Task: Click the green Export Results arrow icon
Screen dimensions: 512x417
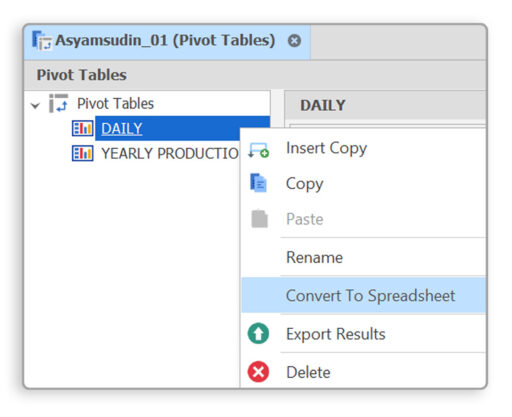Action: 258,333
